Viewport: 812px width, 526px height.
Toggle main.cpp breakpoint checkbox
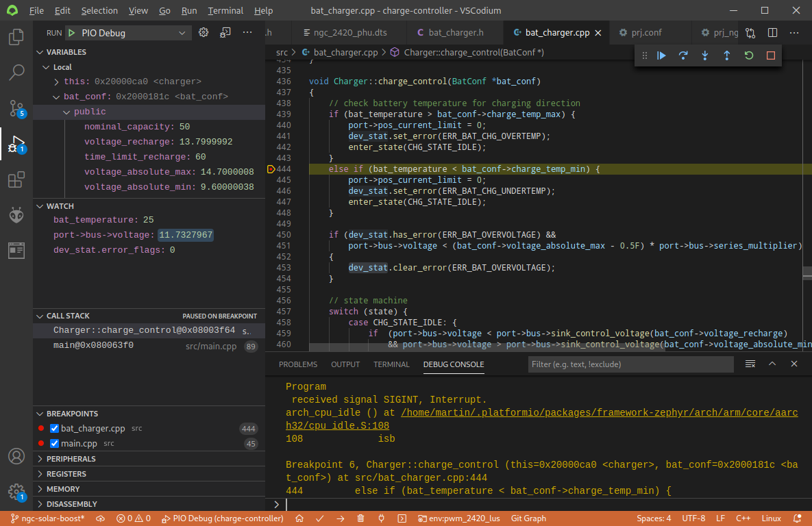pyautogui.click(x=54, y=443)
